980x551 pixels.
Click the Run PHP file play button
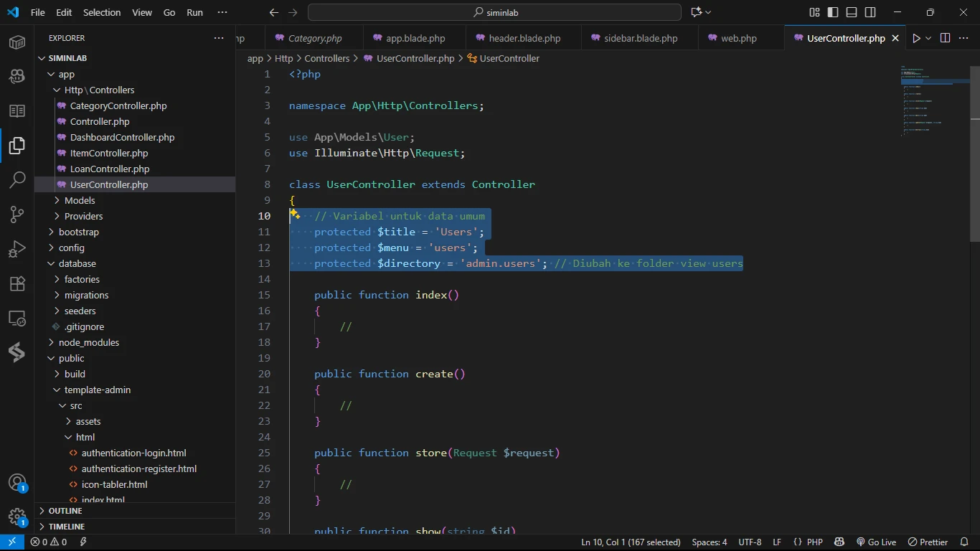point(915,38)
